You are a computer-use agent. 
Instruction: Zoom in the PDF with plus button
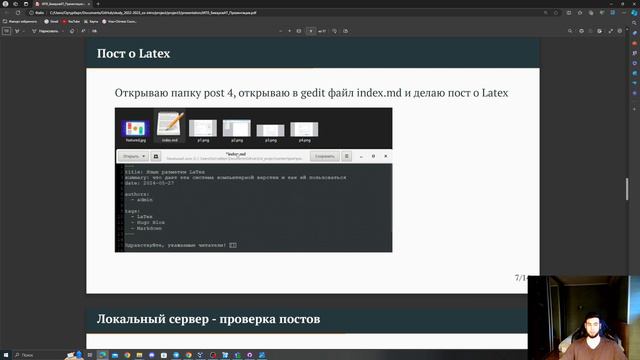point(289,31)
